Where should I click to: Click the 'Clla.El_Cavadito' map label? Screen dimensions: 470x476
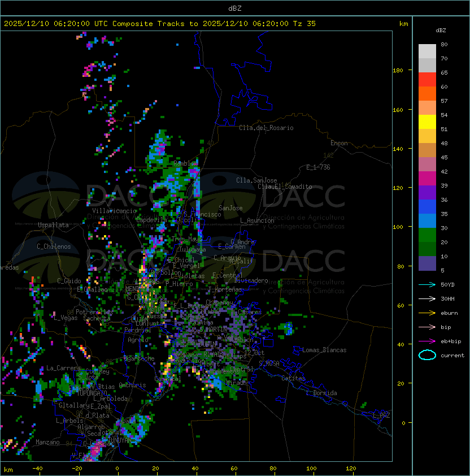285,187
